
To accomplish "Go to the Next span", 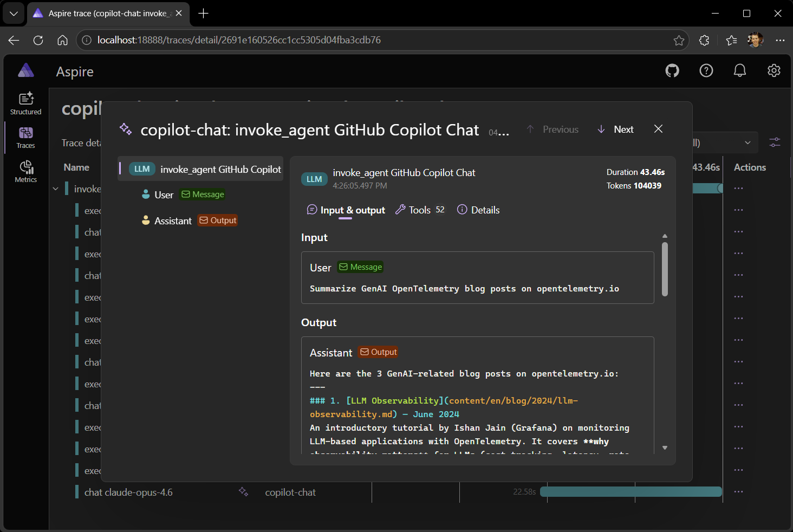I will pyautogui.click(x=616, y=129).
